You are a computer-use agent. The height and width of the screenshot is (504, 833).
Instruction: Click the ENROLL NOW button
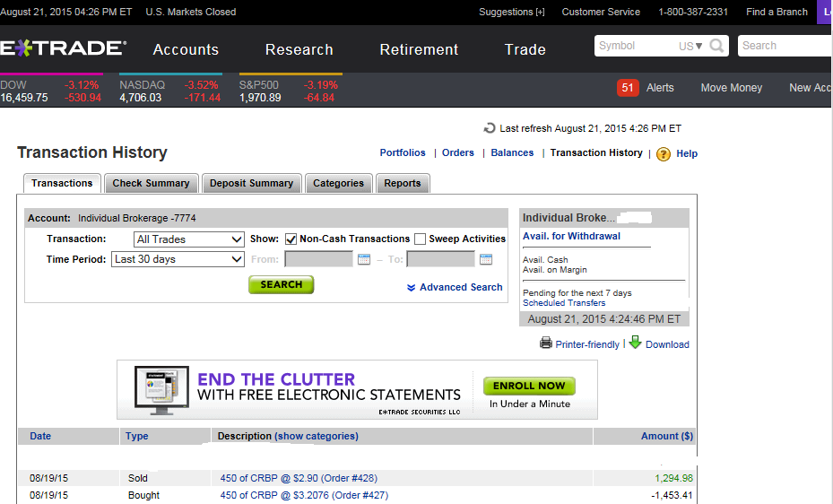click(x=529, y=387)
